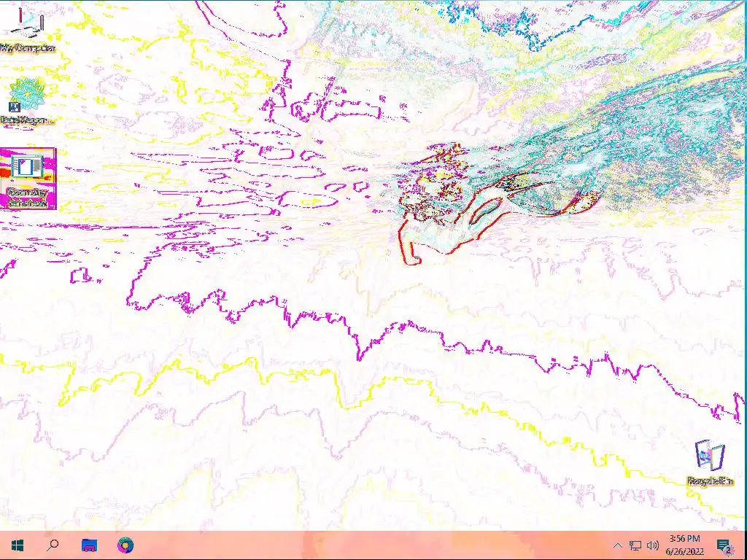
Task: Open the notification center with 2 alerts
Action: (x=724, y=545)
